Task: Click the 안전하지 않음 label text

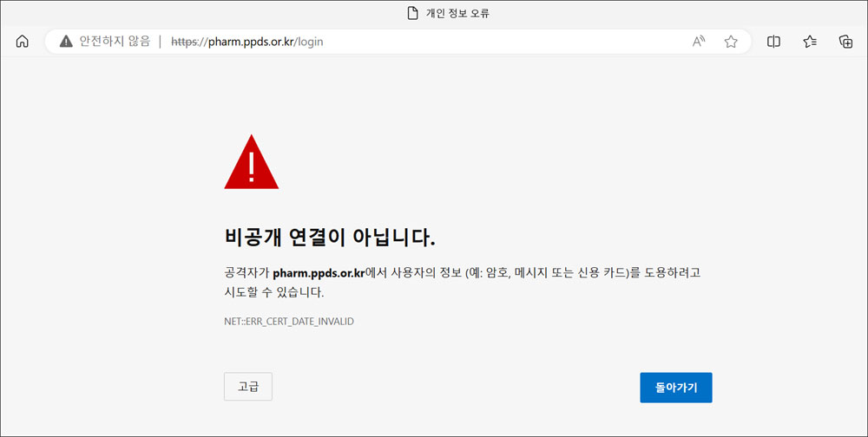Action: (x=115, y=42)
